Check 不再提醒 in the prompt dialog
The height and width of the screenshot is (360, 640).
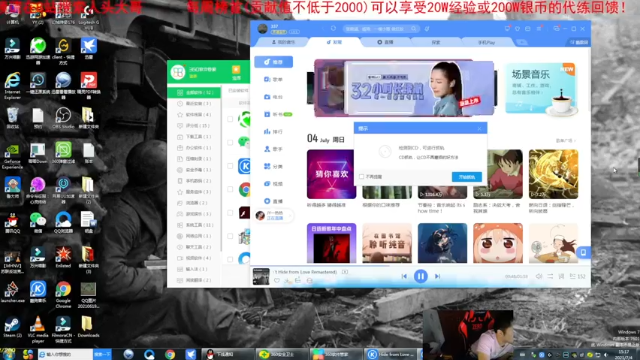[x=371, y=177]
